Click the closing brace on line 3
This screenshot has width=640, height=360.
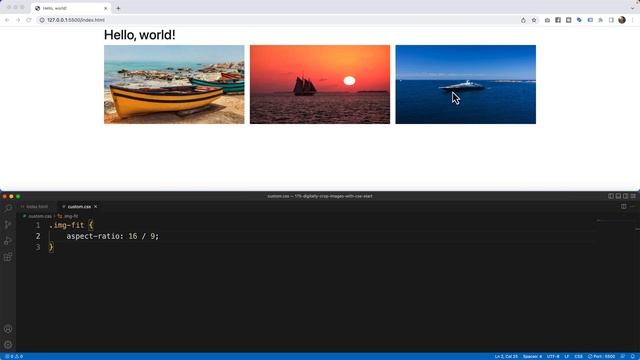tap(51, 247)
